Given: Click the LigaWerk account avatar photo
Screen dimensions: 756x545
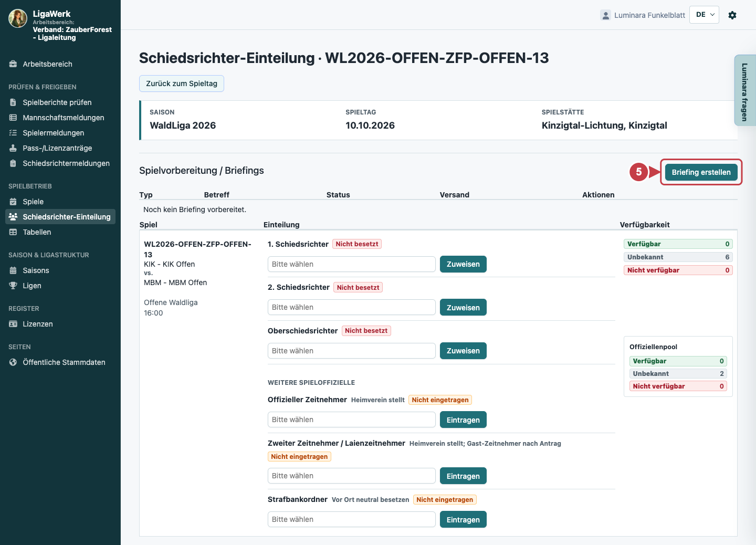Looking at the screenshot, I should pyautogui.click(x=18, y=18).
